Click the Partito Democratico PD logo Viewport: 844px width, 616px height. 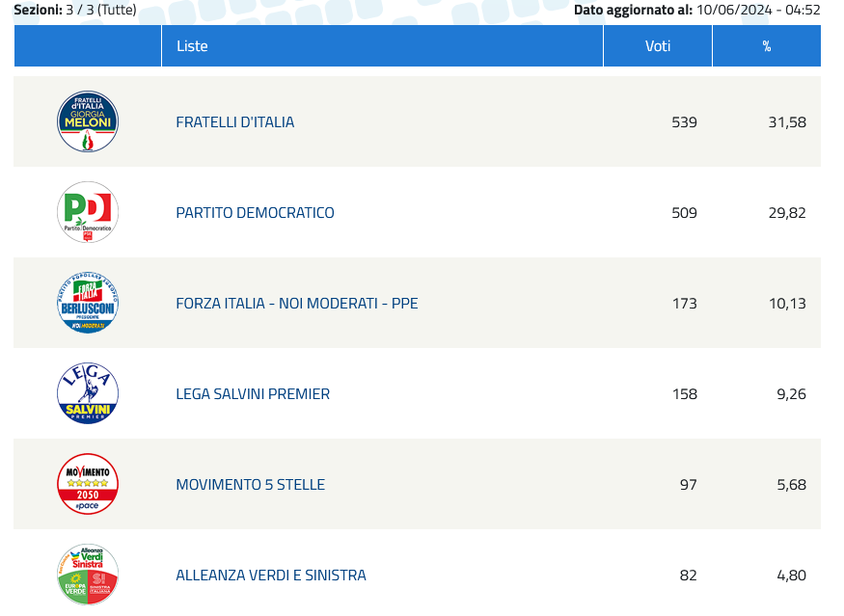88,212
